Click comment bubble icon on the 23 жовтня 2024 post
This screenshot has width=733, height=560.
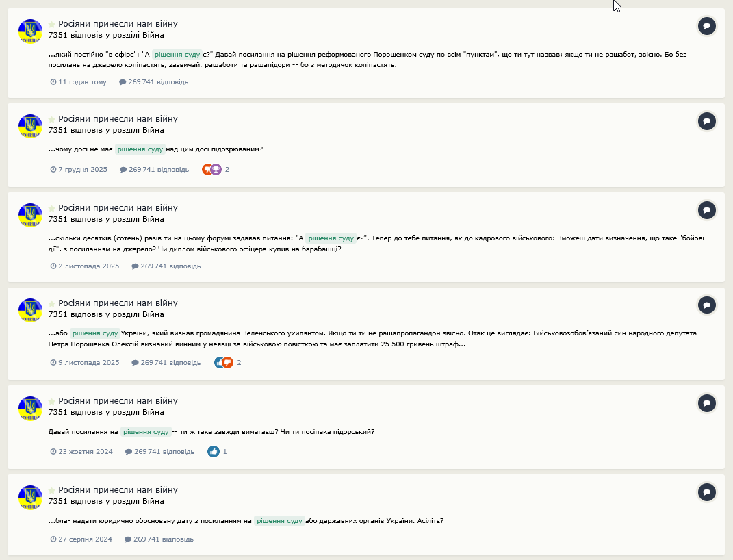tap(706, 403)
